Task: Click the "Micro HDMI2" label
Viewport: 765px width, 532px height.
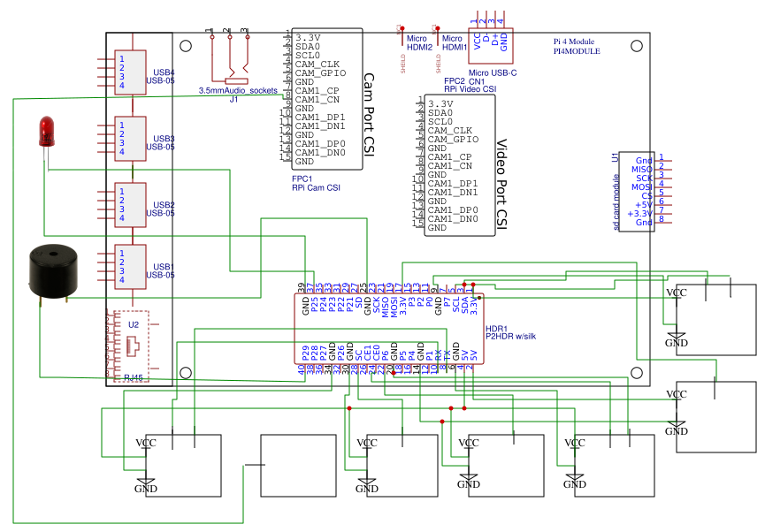Action: click(x=419, y=43)
